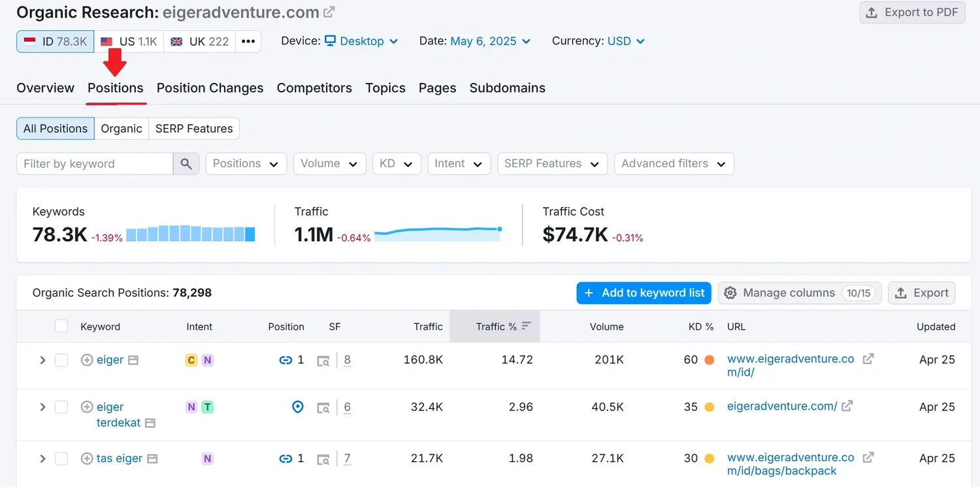Viewport: 980px width, 488px height.
Task: Click yellow KD dot in eiger terdekat row
Action: pyautogui.click(x=709, y=407)
